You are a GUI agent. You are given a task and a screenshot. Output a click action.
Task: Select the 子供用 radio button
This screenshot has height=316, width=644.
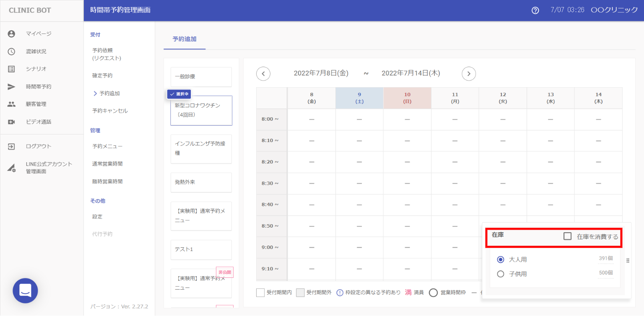(x=500, y=274)
